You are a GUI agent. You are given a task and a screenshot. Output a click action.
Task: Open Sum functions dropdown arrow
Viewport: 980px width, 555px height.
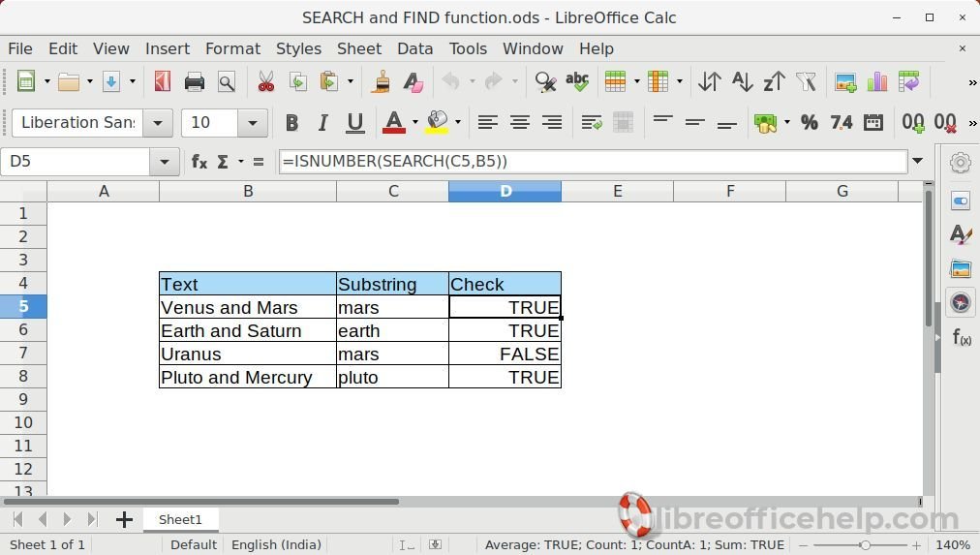(240, 162)
